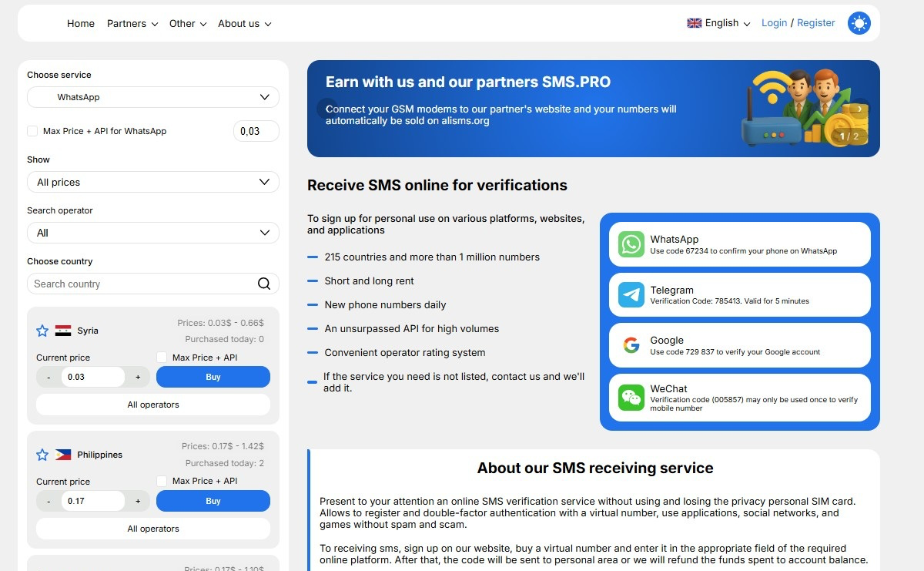Click the Register link
924x571 pixels.
816,23
